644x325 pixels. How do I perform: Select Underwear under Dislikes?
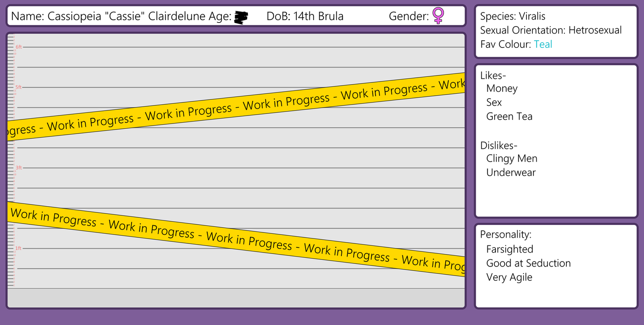click(511, 173)
